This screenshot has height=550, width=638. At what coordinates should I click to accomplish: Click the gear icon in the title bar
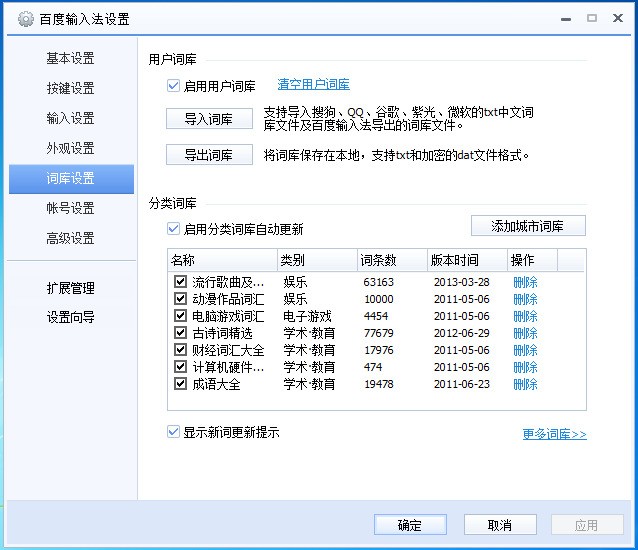(x=25, y=19)
